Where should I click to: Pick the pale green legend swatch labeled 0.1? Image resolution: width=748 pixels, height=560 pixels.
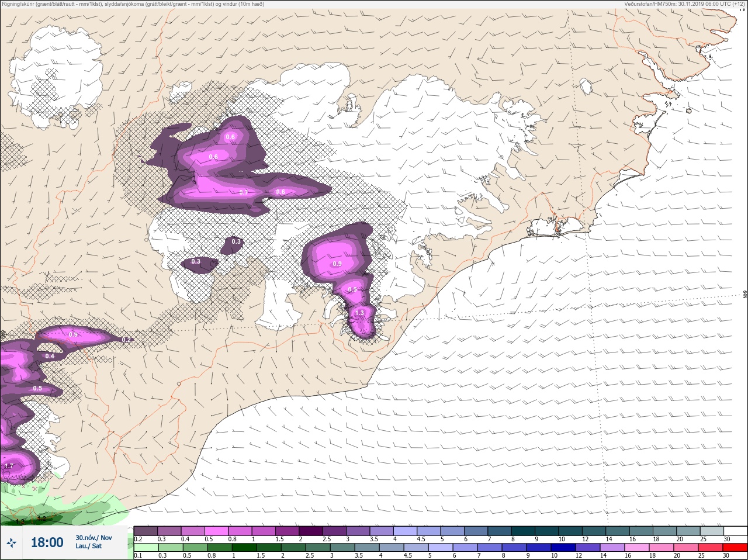(146, 548)
